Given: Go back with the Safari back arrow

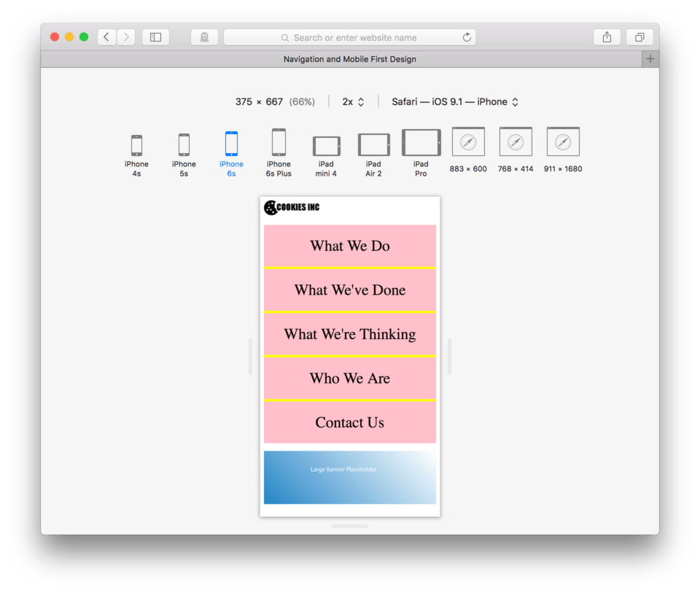Looking at the screenshot, I should (x=106, y=37).
